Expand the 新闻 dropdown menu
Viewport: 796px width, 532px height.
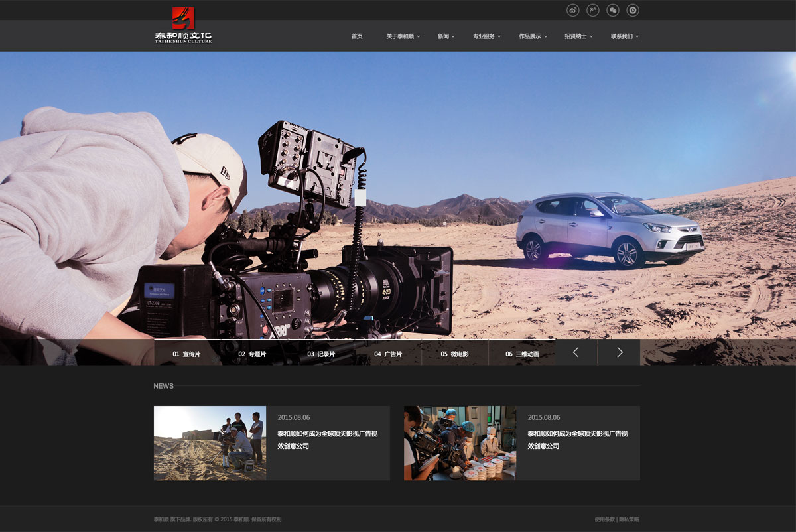[x=446, y=36]
